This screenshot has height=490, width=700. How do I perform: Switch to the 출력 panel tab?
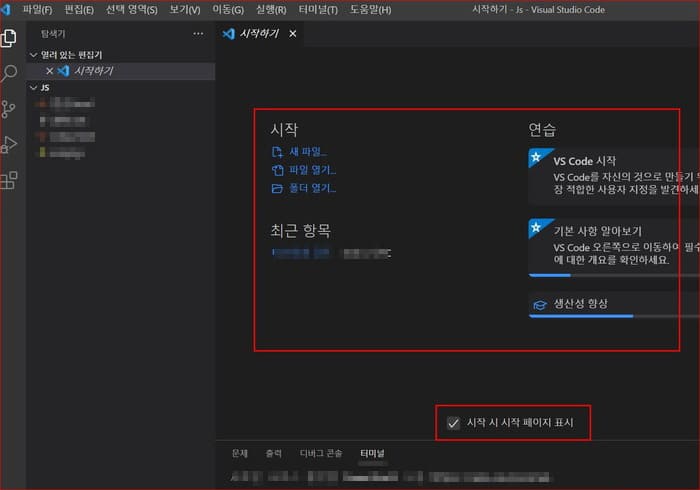(x=273, y=453)
